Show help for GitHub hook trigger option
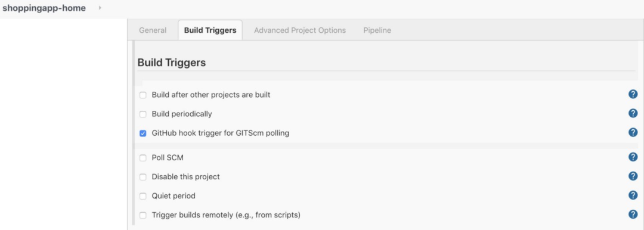644x230 pixels. pyautogui.click(x=633, y=132)
